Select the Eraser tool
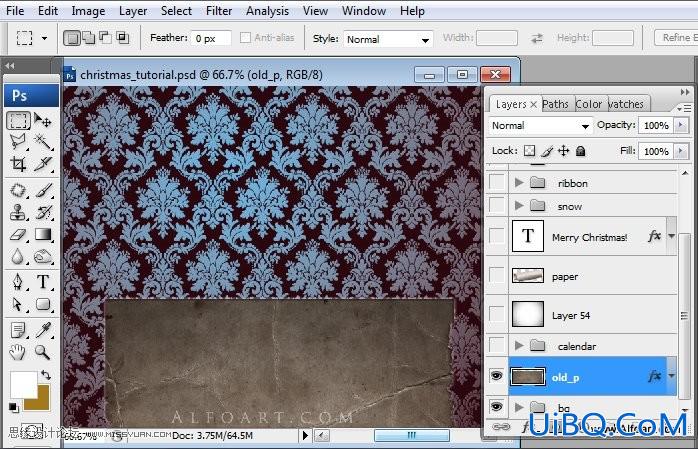698x449 pixels. point(18,234)
